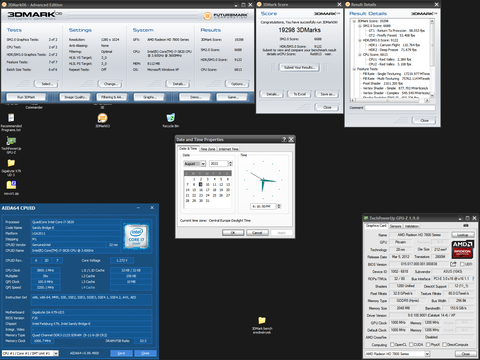Click the Result Details window title icon
Image resolution: width=480 pixels, height=360 pixels.
coord(348,4)
